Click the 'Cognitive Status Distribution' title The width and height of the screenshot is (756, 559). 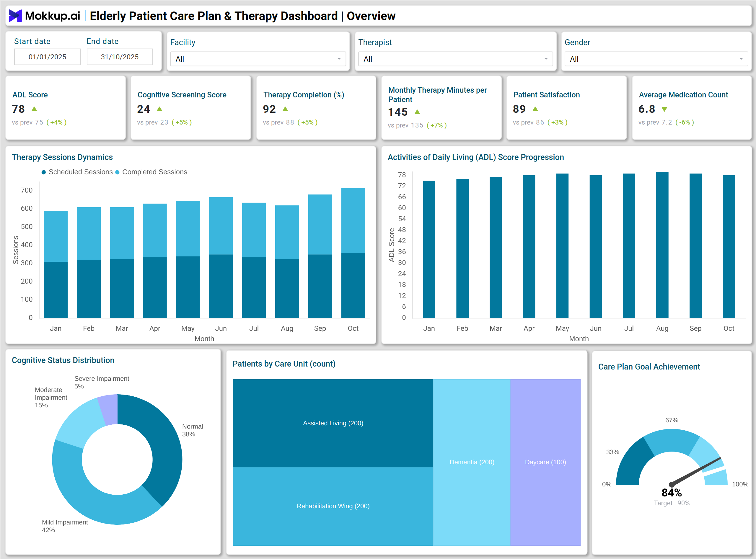63,360
